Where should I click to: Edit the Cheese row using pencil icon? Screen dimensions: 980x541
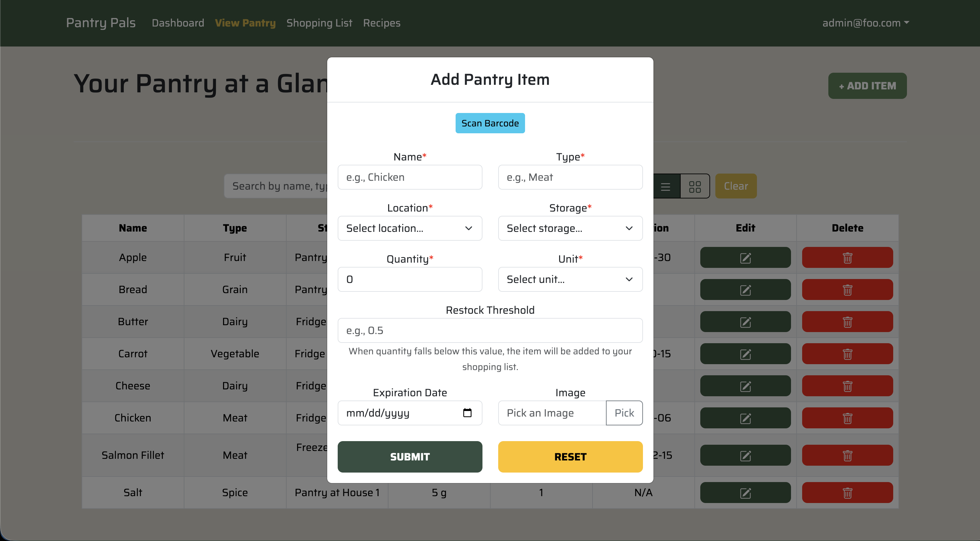[x=745, y=386]
